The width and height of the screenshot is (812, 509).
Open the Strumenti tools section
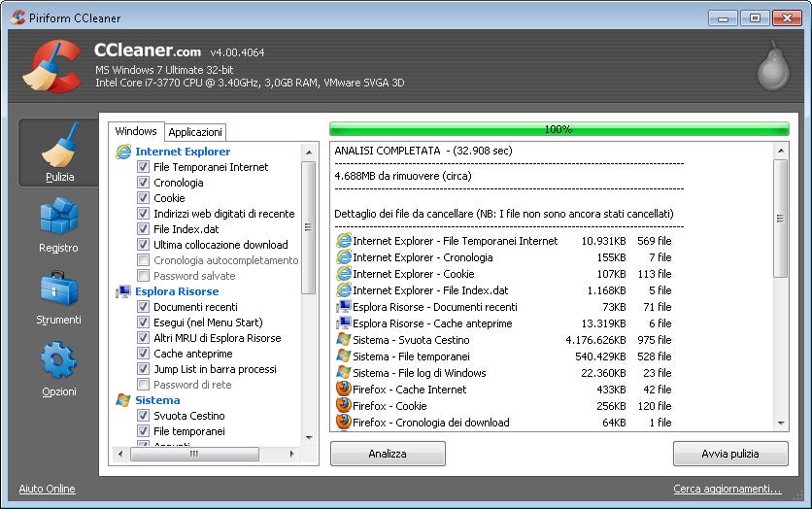click(x=58, y=296)
